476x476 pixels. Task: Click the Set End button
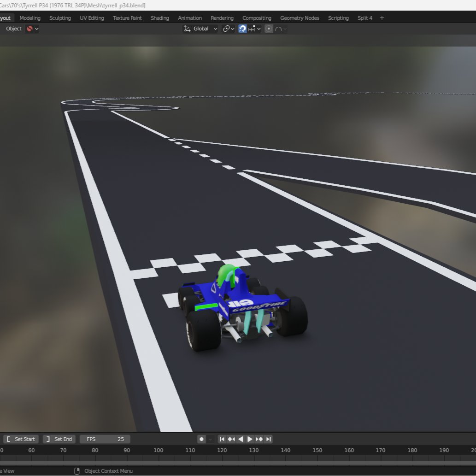(x=59, y=439)
